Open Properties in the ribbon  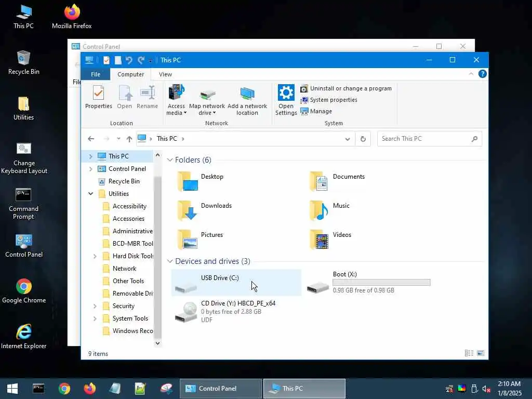(98, 97)
